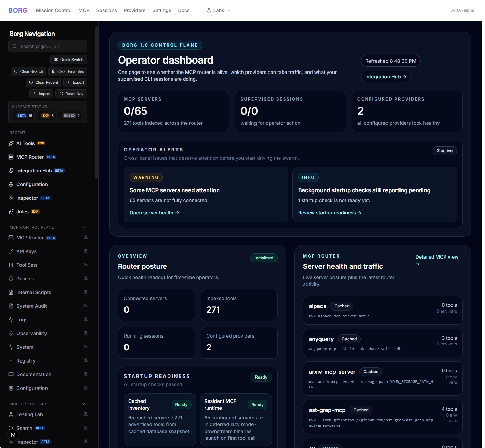
Task: Pin MCP Router in control plane section
Action: [x=86, y=238]
